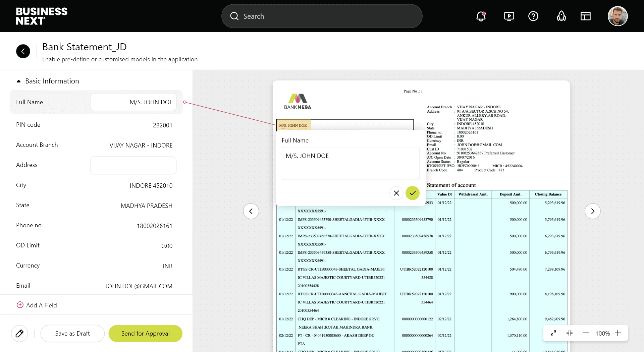Click closing balance 9,462,909.96
Viewport: 644px width, 352px height.
(555, 319)
